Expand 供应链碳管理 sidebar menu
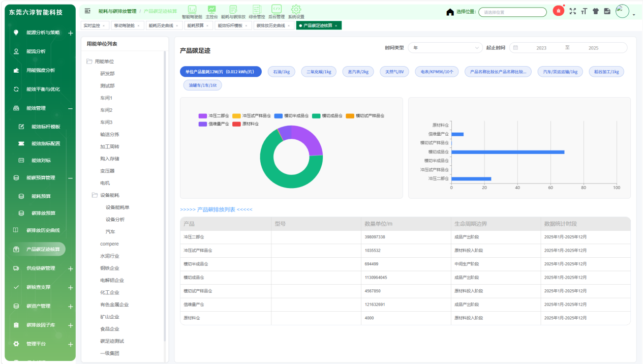The height and width of the screenshot is (364, 643). pos(70,268)
